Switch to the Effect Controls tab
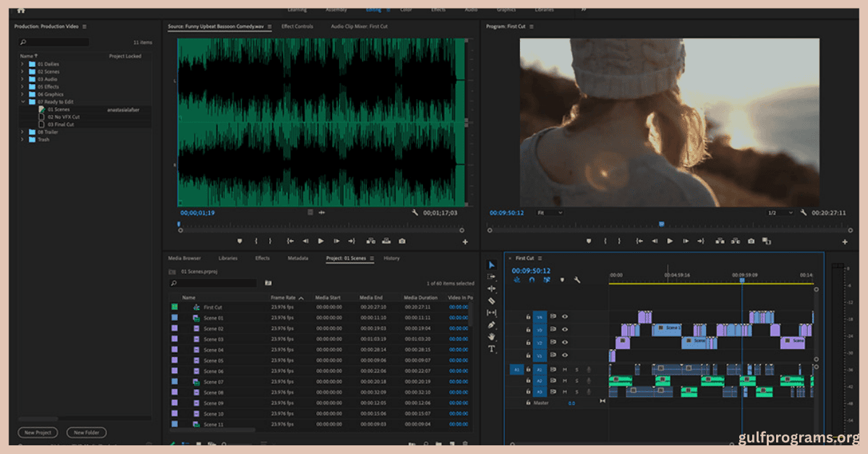This screenshot has width=868, height=454. click(297, 27)
